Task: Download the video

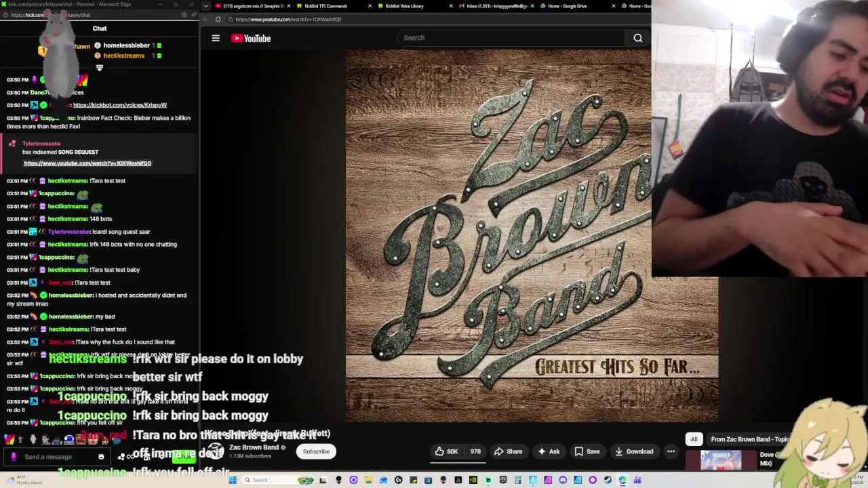Action: (633, 451)
